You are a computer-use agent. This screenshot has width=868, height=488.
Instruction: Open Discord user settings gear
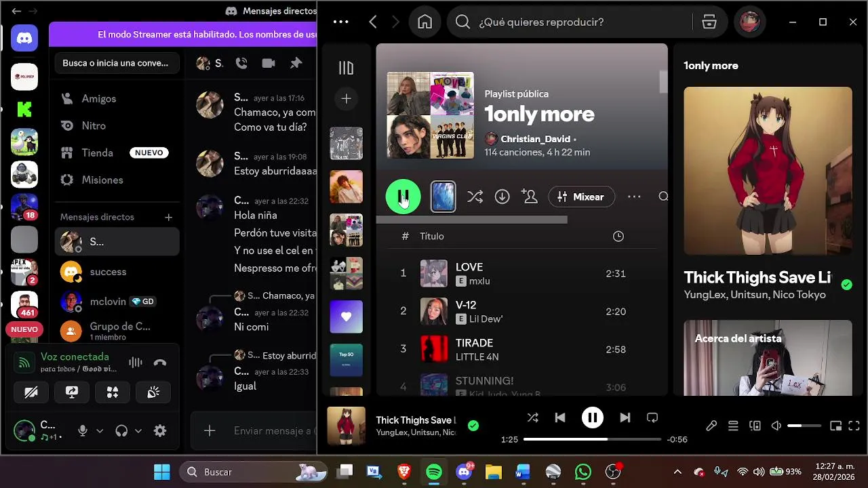coord(160,430)
